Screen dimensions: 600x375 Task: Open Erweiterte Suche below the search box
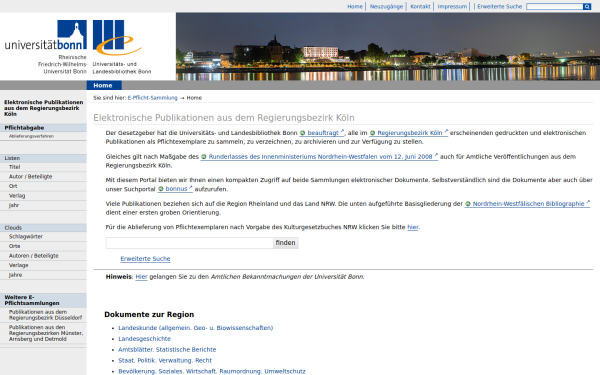[145, 259]
